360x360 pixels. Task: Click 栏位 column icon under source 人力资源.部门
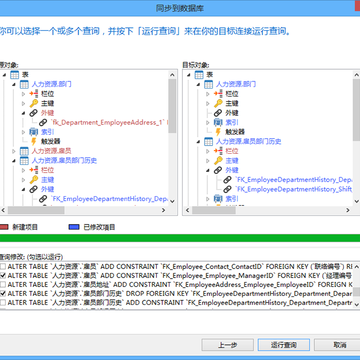pyautogui.click(x=33, y=94)
